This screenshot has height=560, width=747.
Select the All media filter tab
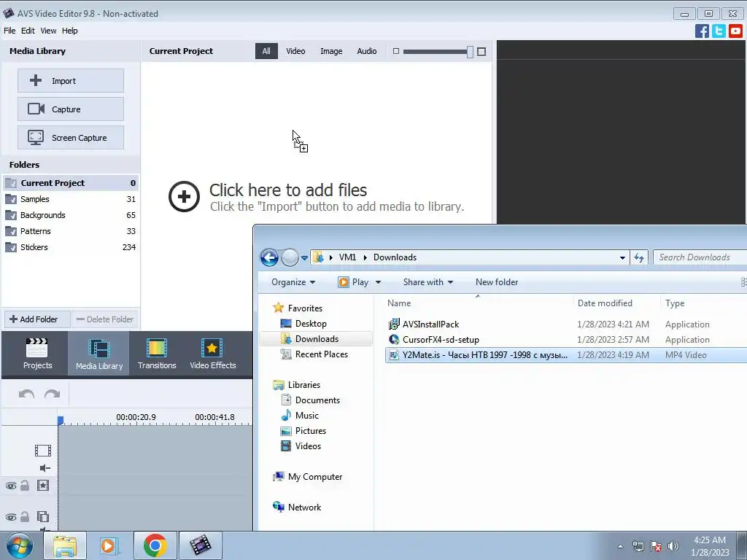266,51
